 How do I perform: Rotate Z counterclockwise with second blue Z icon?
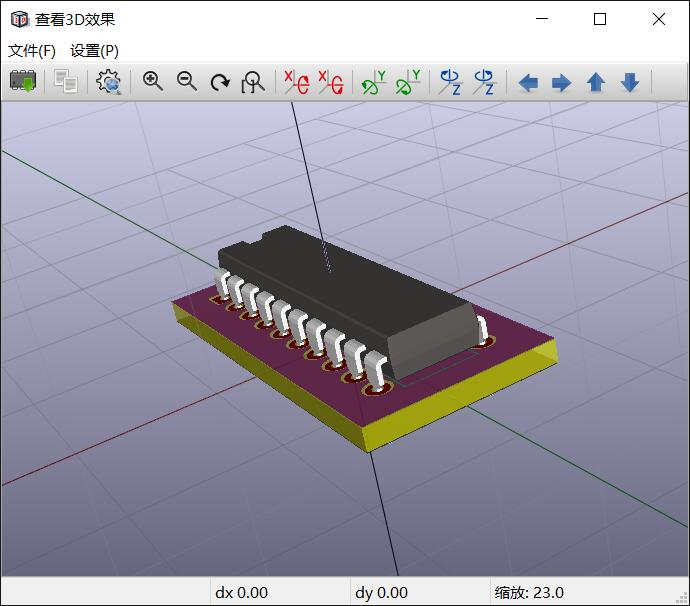[x=484, y=82]
